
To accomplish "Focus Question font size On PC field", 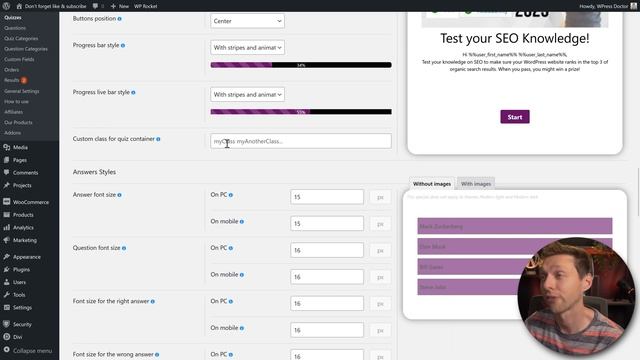I will coord(327,250).
